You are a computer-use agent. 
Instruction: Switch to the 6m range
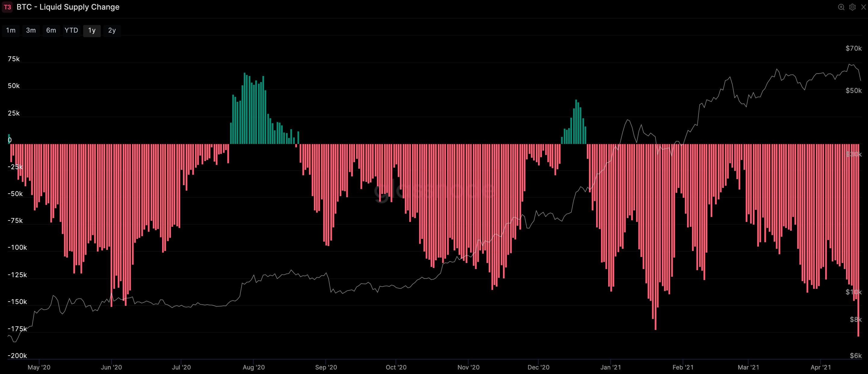(51, 30)
